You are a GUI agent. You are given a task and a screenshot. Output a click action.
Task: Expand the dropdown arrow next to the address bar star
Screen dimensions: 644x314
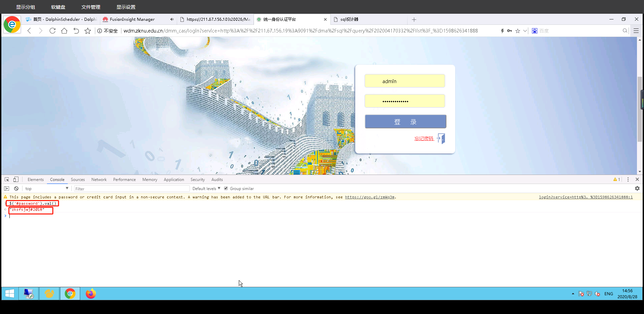525,31
